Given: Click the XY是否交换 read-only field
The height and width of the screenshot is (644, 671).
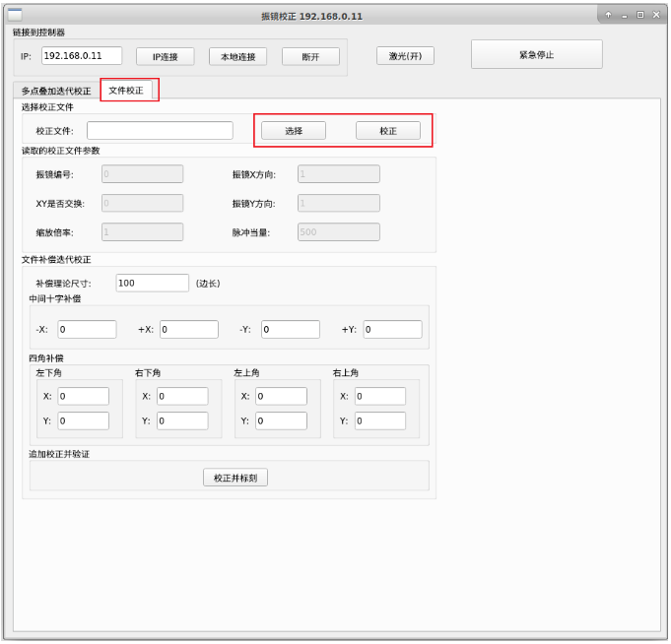Looking at the screenshot, I should click(143, 203).
